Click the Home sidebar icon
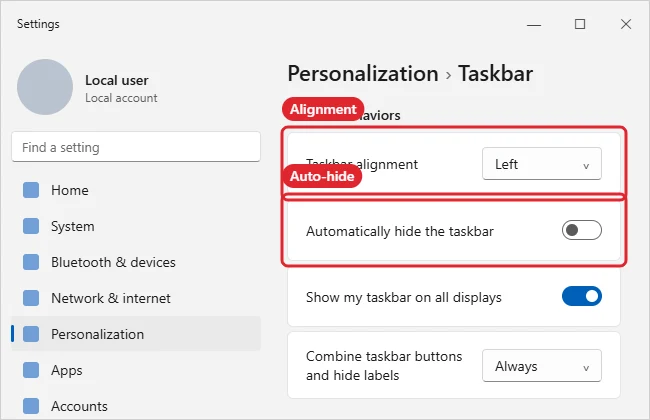 click(x=31, y=190)
